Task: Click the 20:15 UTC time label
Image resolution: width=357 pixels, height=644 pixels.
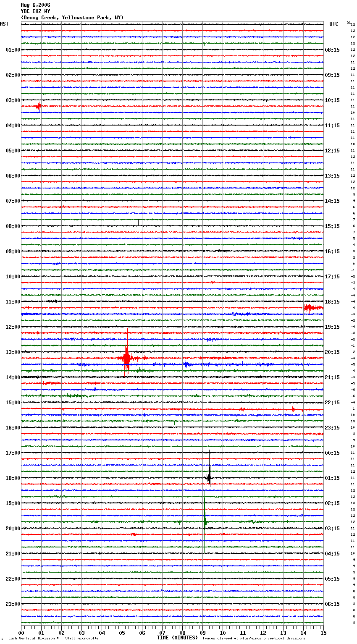Action: [x=332, y=352]
